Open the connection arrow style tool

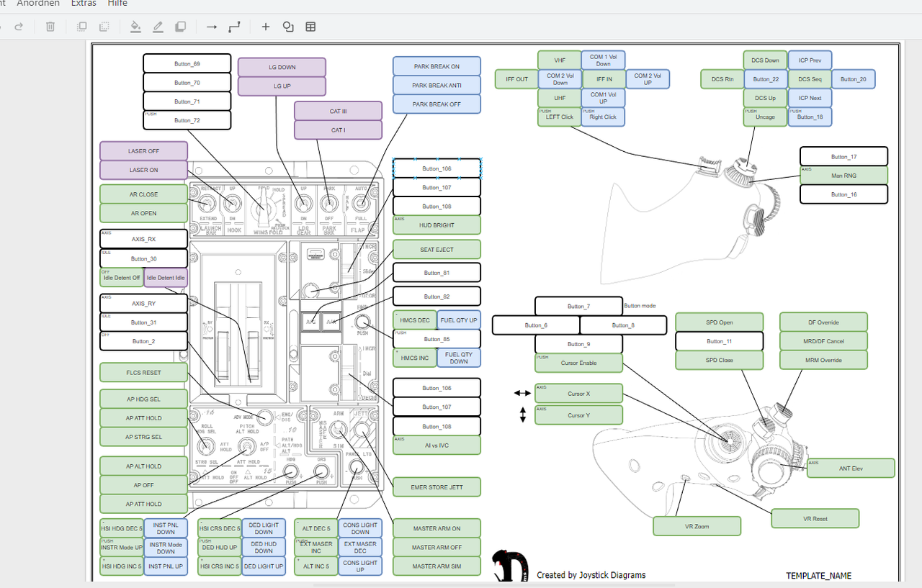[212, 27]
